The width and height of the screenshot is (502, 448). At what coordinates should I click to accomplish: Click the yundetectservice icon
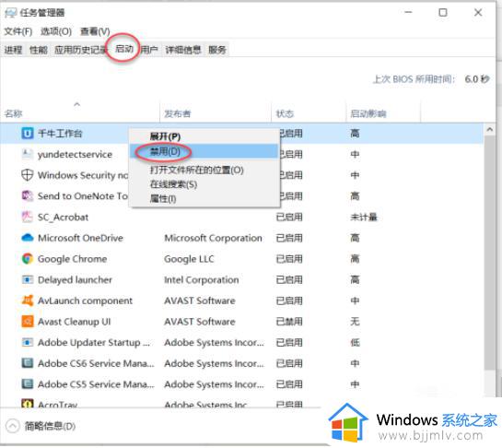(x=28, y=154)
